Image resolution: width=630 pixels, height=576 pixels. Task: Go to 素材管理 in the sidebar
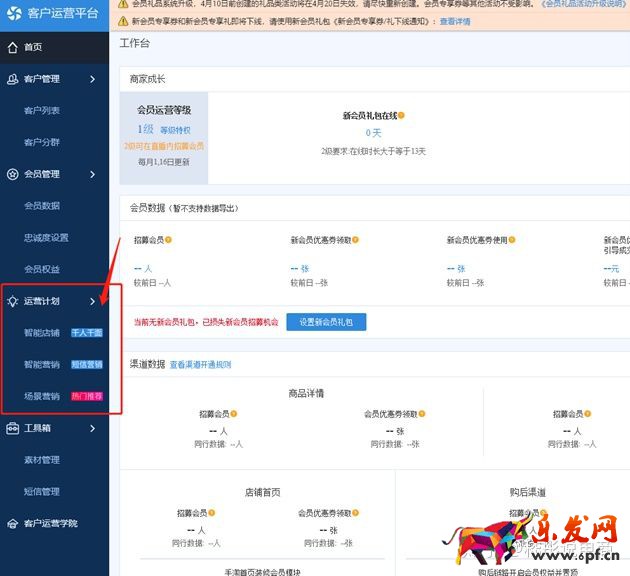point(42,460)
